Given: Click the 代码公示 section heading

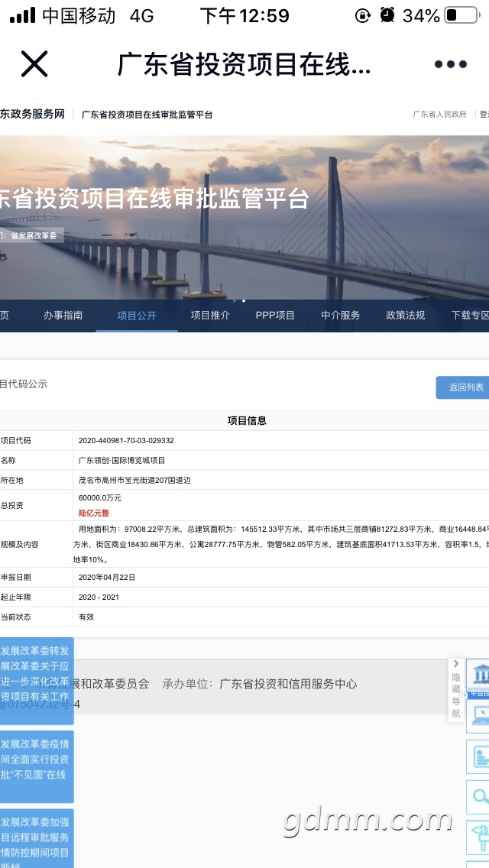Looking at the screenshot, I should (23, 384).
